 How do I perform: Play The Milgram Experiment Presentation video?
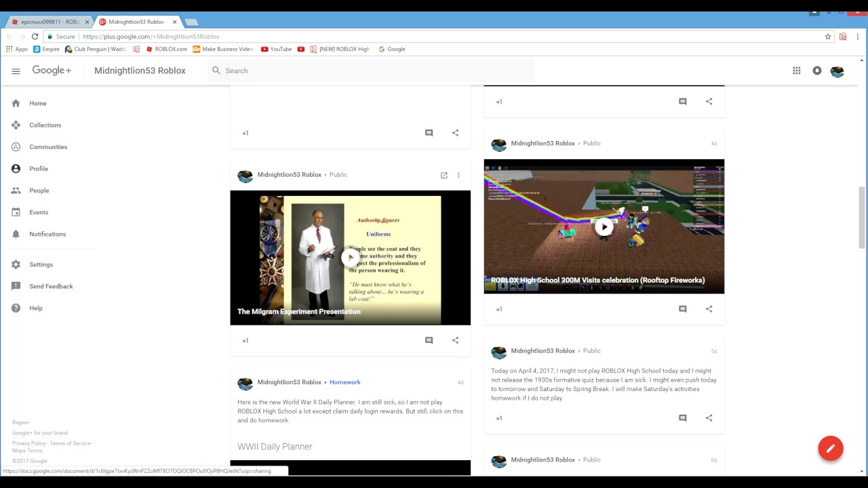351,257
